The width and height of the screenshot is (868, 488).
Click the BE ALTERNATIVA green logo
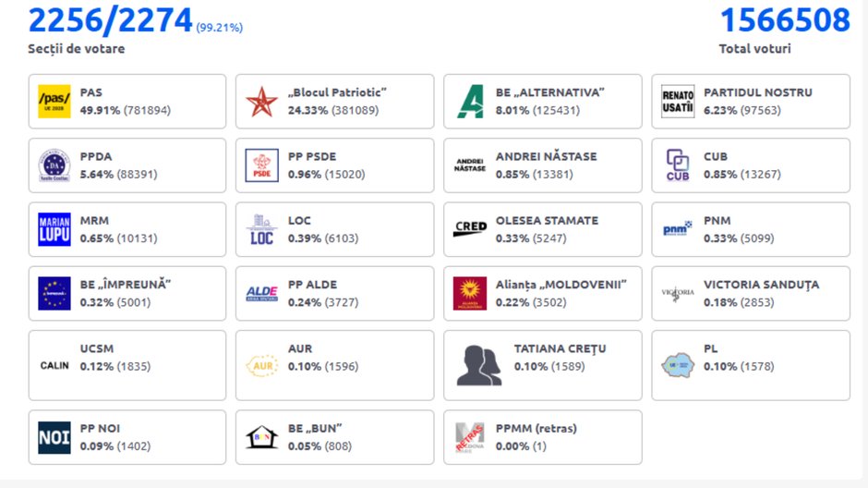point(470,101)
